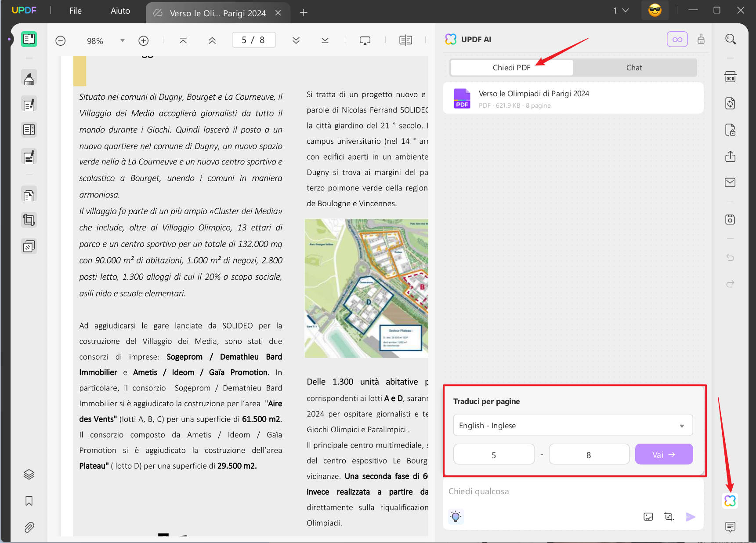Open the search magnifier tool

pyautogui.click(x=730, y=39)
